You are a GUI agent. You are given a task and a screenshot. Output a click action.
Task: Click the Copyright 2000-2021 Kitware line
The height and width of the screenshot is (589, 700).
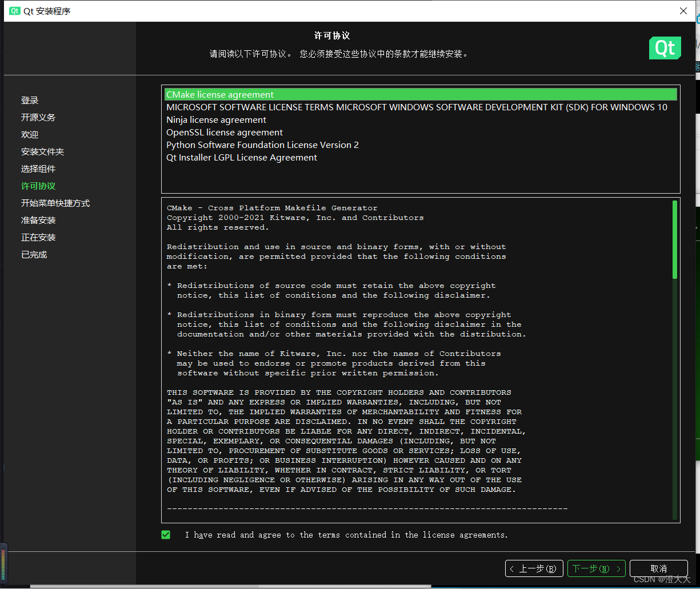click(295, 218)
